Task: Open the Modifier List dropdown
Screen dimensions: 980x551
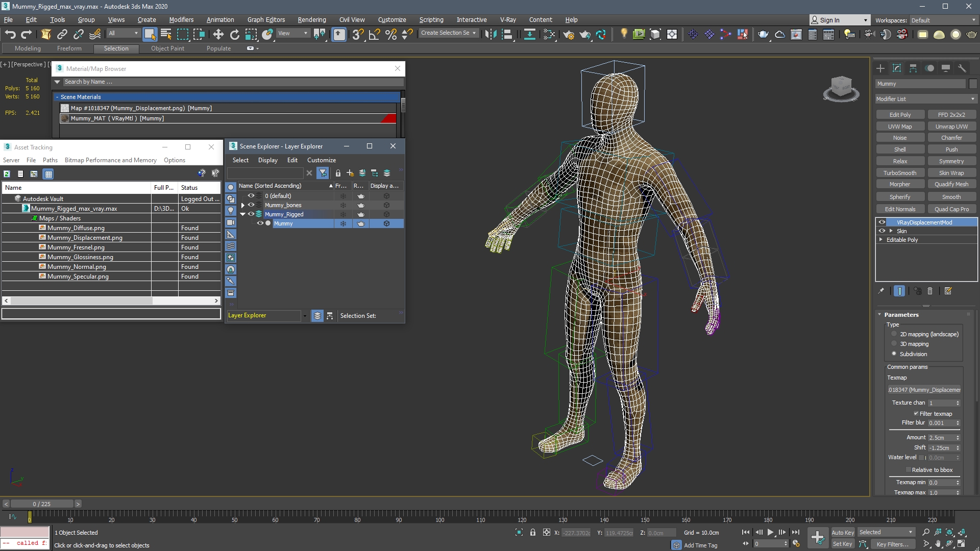Action: click(925, 99)
